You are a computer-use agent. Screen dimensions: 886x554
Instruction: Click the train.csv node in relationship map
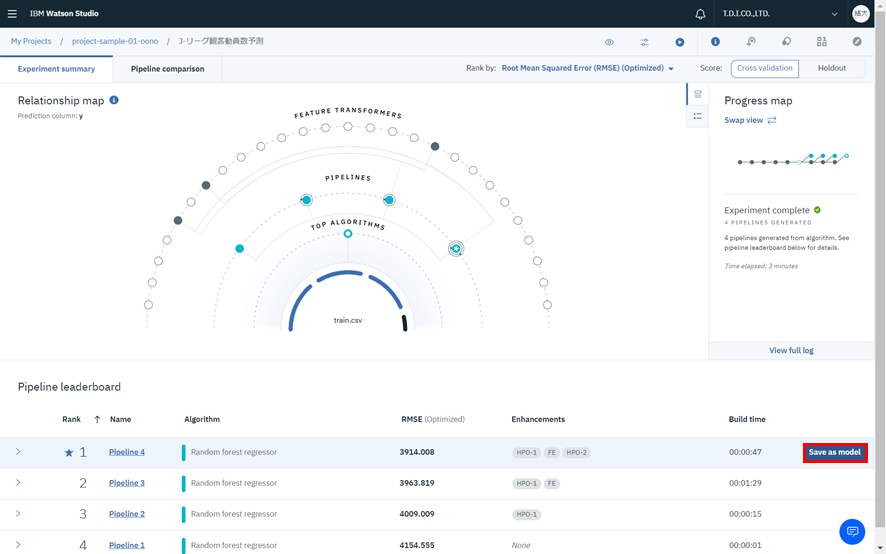tap(347, 320)
